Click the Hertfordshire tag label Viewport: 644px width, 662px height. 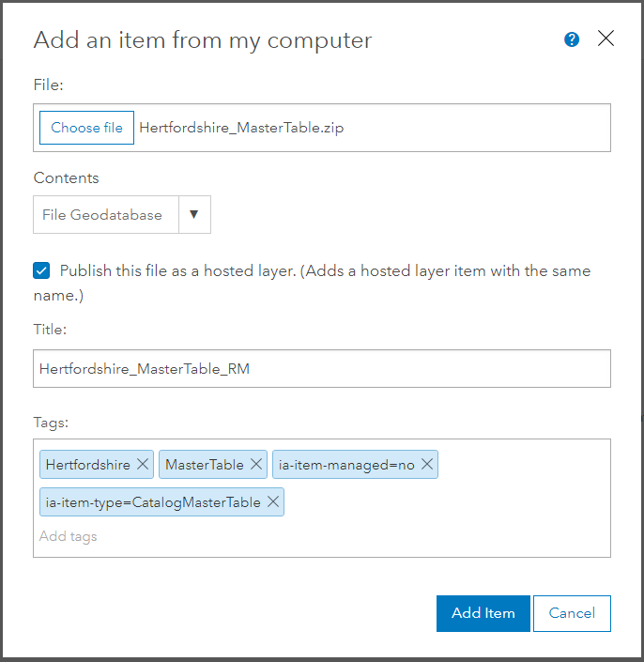[88, 465]
